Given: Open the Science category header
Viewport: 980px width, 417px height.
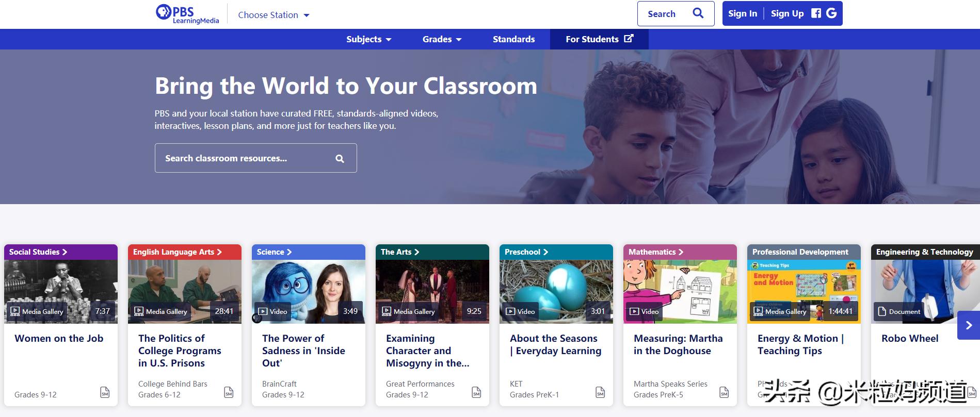Looking at the screenshot, I should (274, 252).
